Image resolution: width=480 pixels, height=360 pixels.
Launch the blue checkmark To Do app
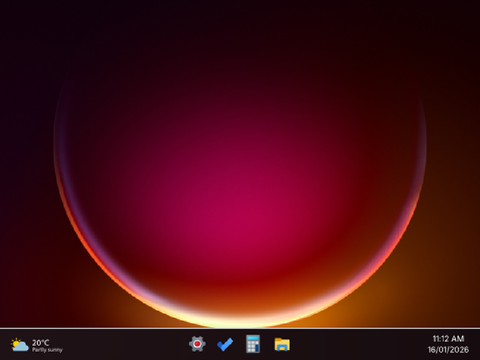[225, 344]
